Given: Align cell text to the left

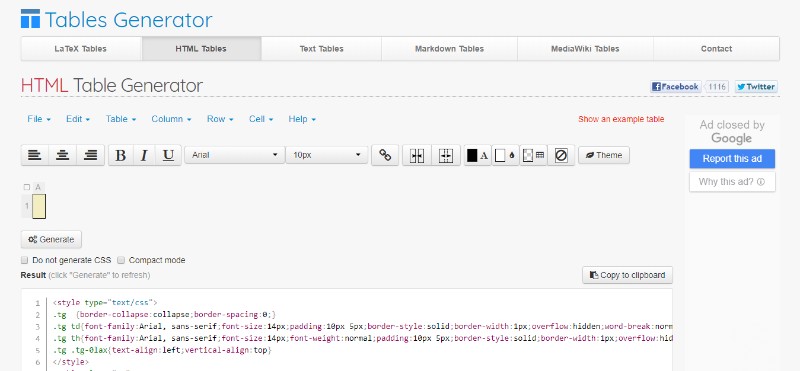Looking at the screenshot, I should (x=35, y=155).
